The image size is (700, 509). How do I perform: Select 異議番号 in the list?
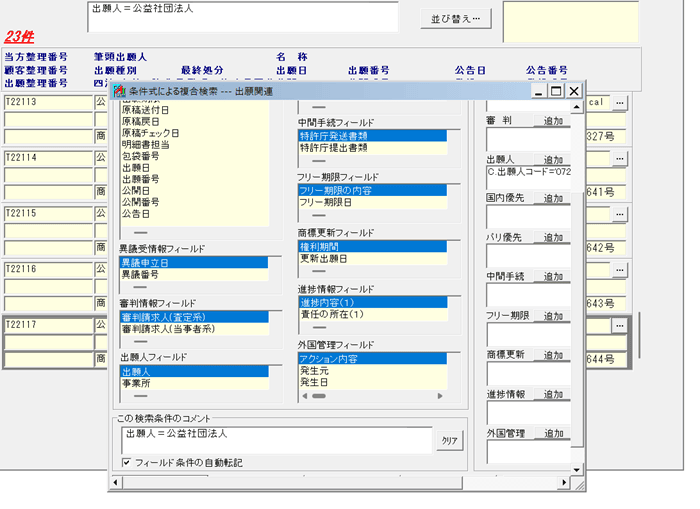(x=140, y=274)
